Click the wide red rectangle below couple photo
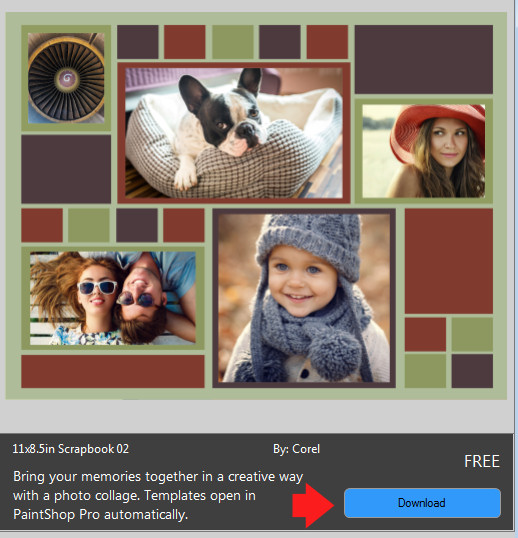 [x=113, y=371]
